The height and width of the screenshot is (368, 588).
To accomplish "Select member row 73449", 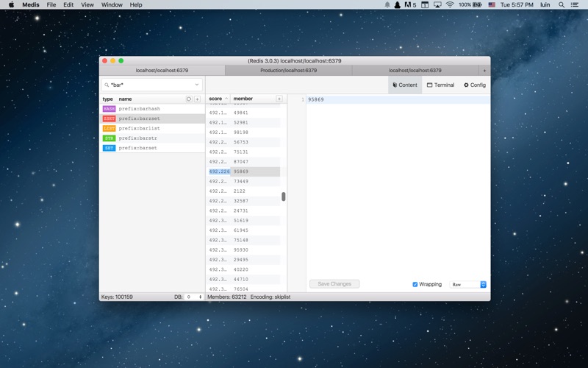I will tap(241, 181).
